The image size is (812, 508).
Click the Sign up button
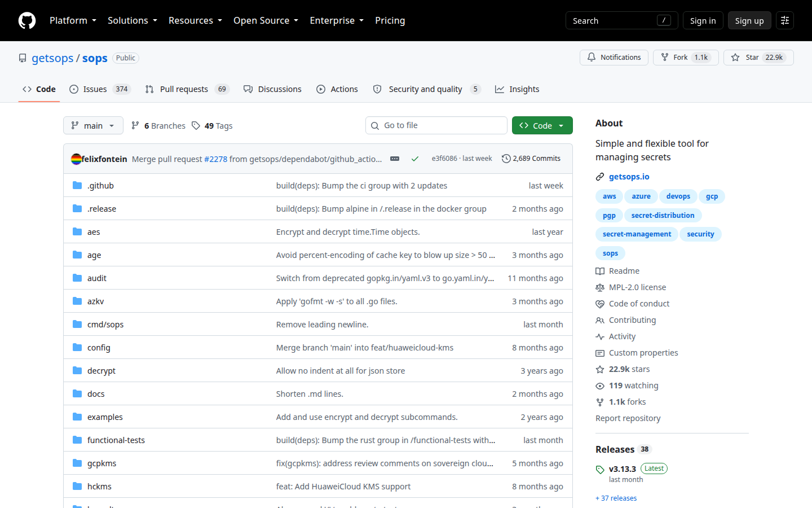click(x=749, y=20)
